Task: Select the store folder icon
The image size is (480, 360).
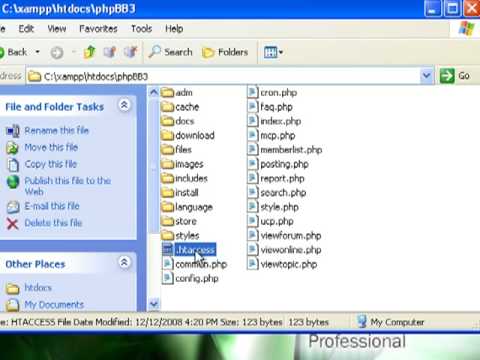Action: (168, 221)
